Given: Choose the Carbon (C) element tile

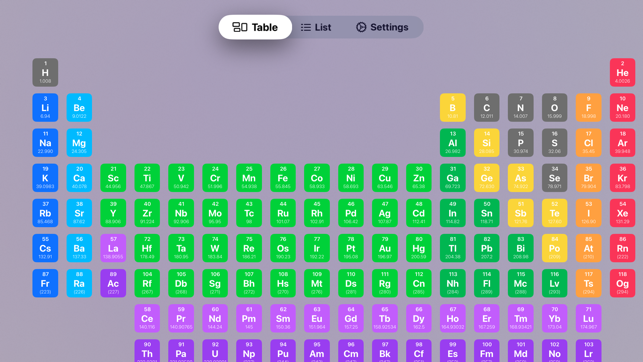Looking at the screenshot, I should (x=486, y=107).
